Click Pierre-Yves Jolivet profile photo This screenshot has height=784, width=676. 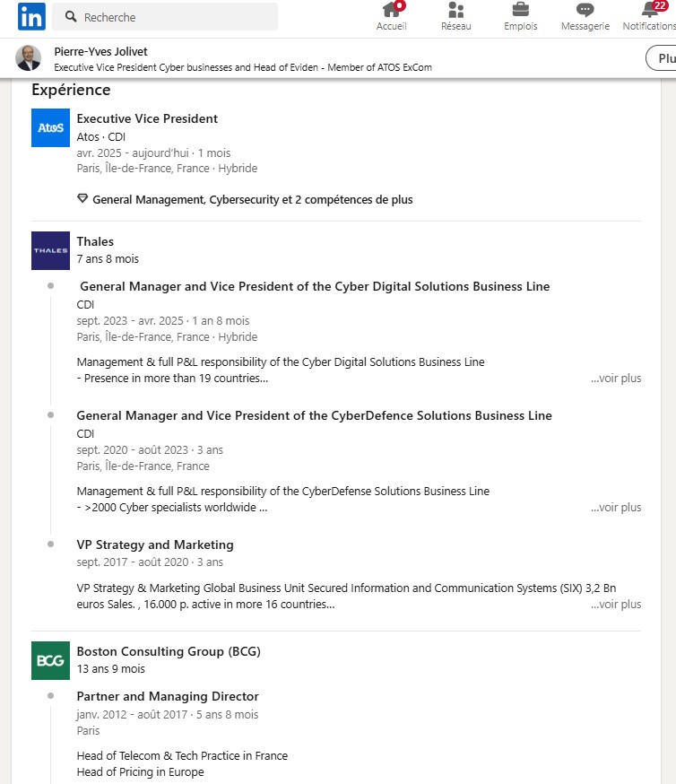point(29,58)
